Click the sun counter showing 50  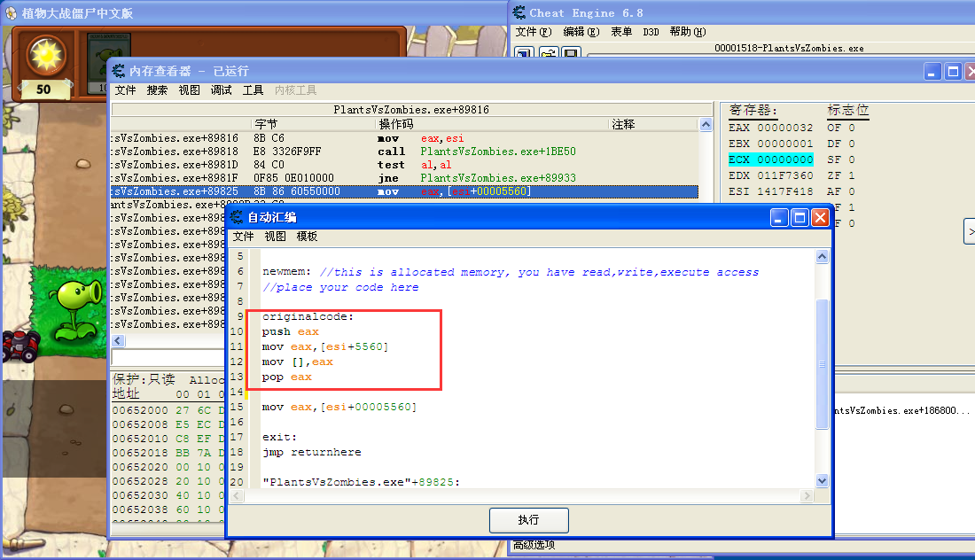click(43, 89)
